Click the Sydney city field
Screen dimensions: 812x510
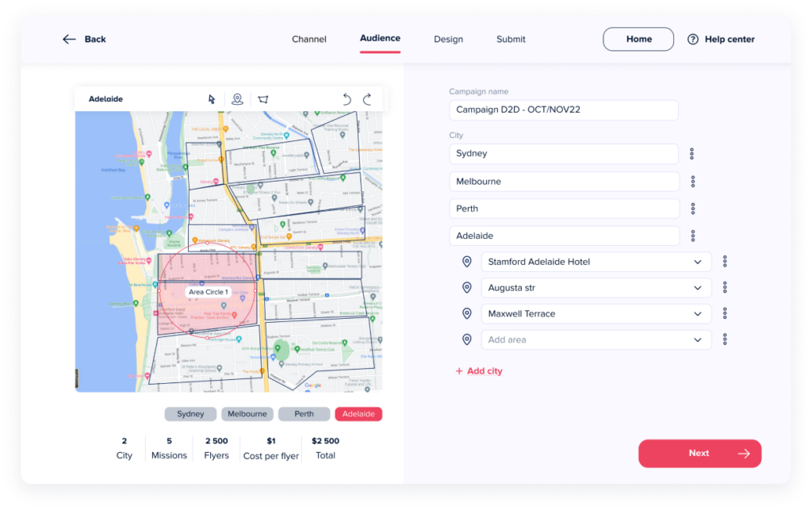(x=564, y=154)
